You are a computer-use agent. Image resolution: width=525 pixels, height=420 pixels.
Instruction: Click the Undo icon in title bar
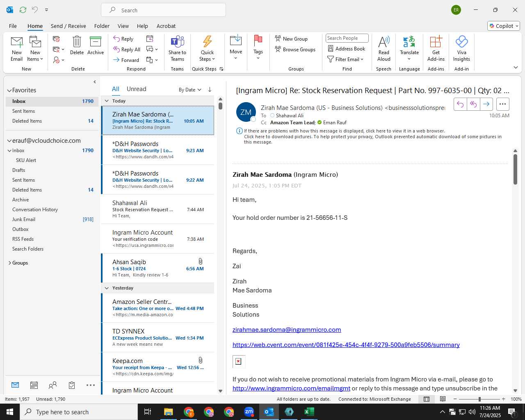coord(35,9)
